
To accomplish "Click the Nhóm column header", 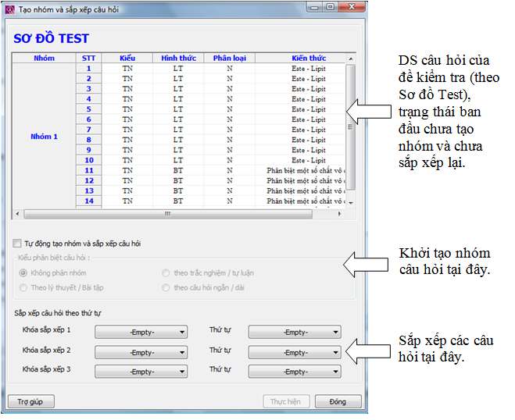I will tap(45, 59).
